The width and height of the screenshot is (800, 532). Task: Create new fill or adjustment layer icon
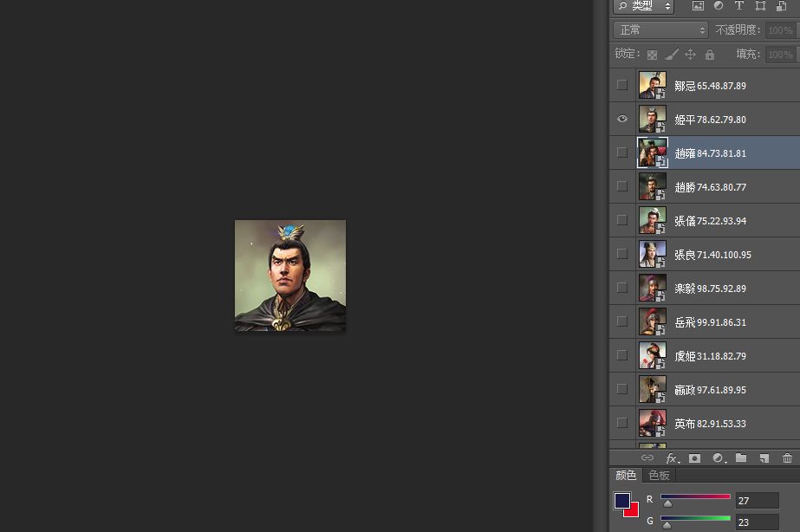point(719,458)
